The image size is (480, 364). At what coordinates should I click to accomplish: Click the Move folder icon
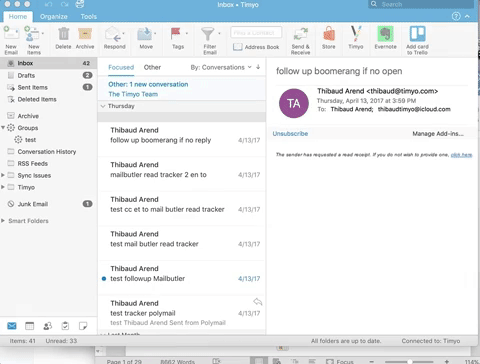(145, 34)
